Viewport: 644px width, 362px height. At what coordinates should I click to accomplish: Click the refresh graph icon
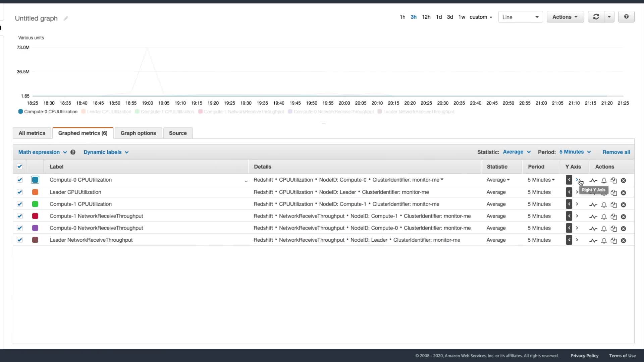(x=596, y=17)
